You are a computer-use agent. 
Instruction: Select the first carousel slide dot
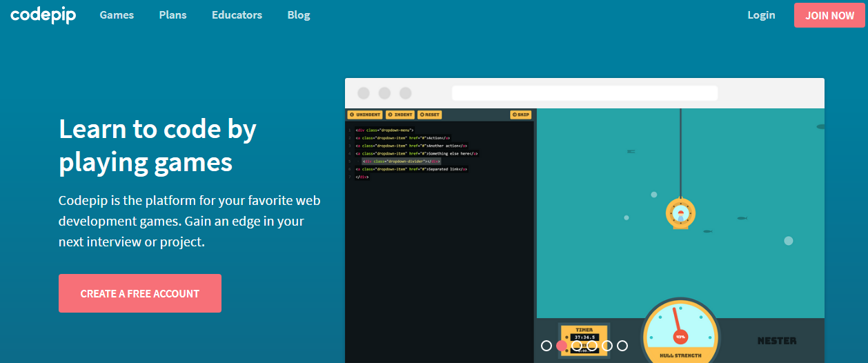click(546, 346)
